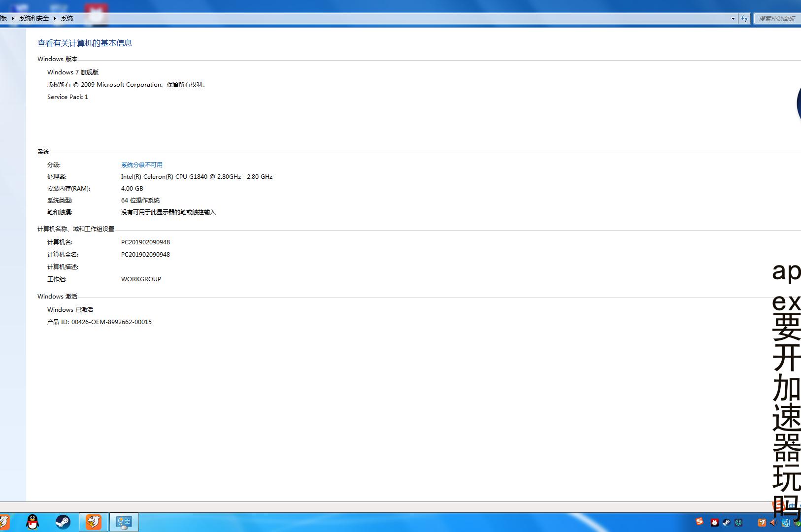This screenshot has width=801, height=532.
Task: Select the Control Panel taskbar button
Action: pyautogui.click(x=124, y=522)
